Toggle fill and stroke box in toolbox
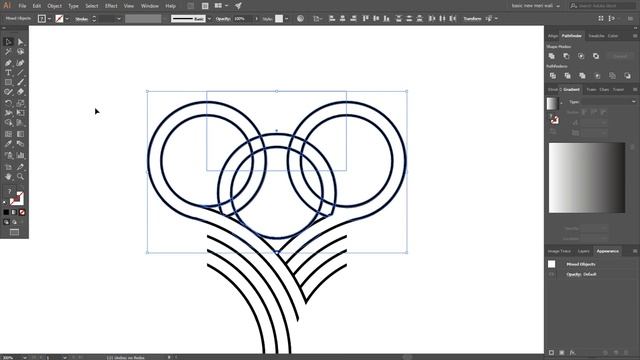The height and width of the screenshot is (360, 640). click(x=17, y=198)
